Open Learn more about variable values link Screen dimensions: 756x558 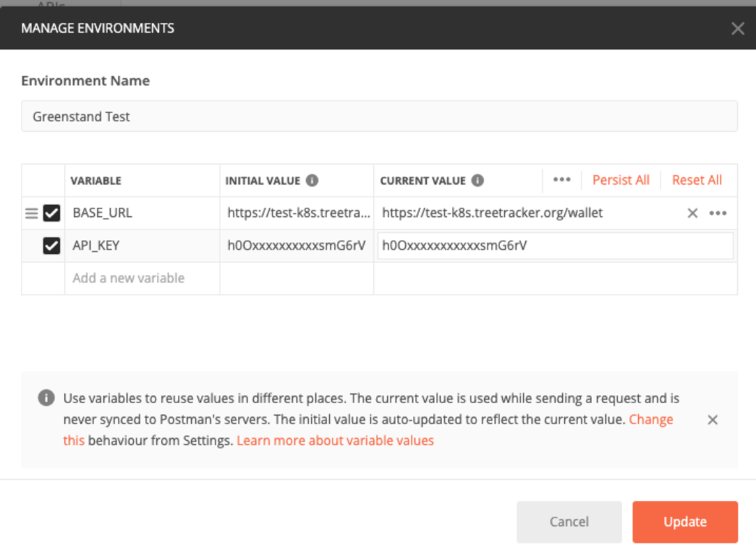[x=335, y=440]
